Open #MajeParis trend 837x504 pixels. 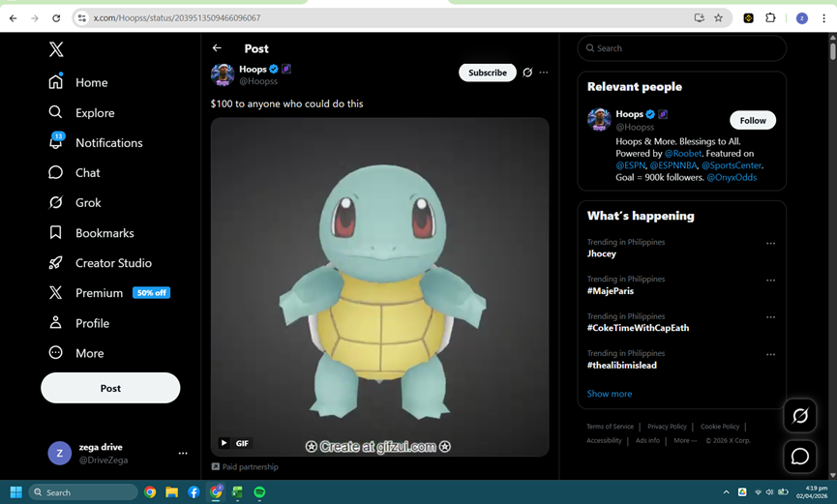click(x=611, y=291)
